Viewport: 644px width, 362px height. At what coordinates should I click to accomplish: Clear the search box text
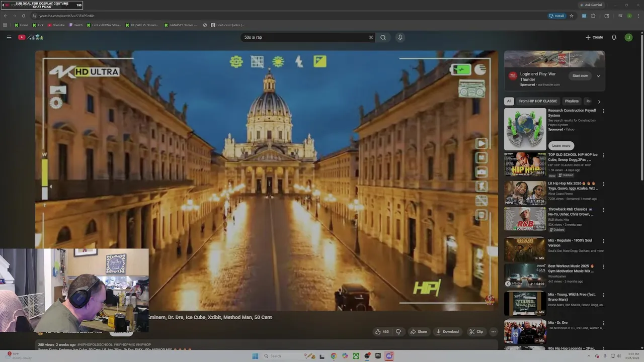371,37
